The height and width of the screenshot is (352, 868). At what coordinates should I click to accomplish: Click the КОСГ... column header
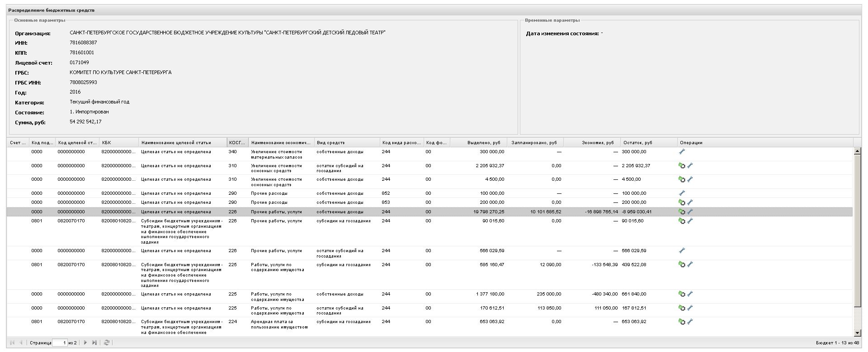(x=237, y=142)
